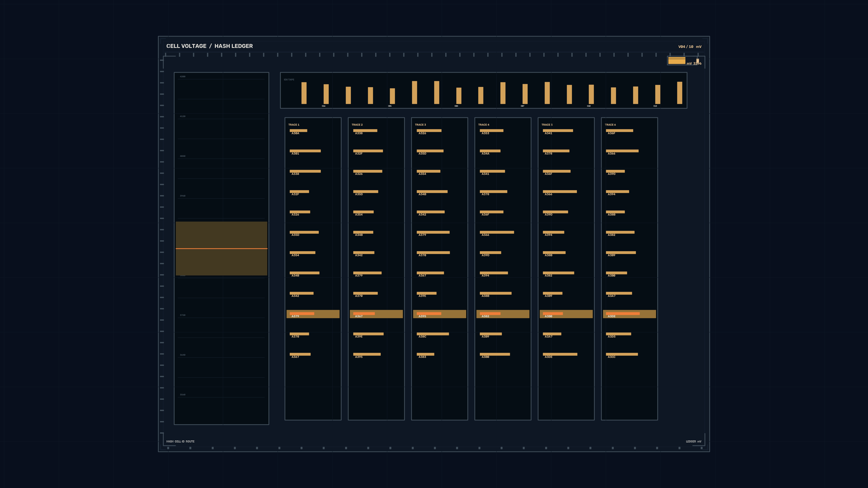
Task: Click the IDX TAPE label
Action: [x=289, y=80]
